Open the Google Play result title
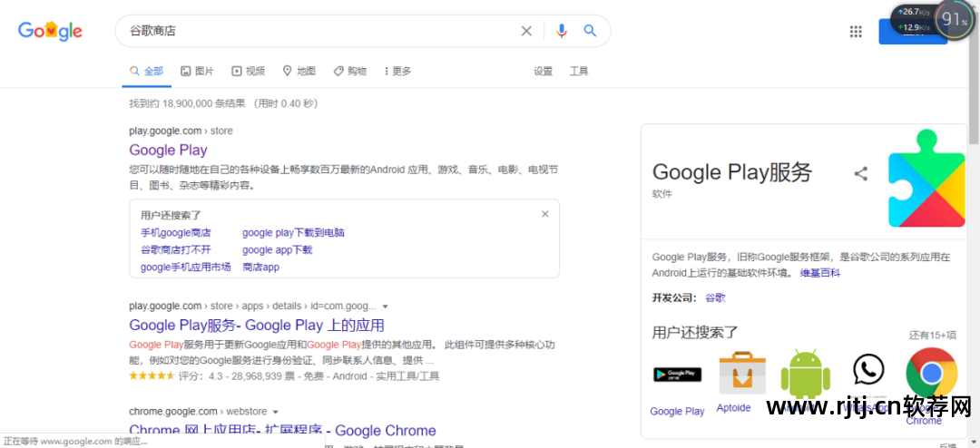The width and height of the screenshot is (980, 448). pos(168,150)
